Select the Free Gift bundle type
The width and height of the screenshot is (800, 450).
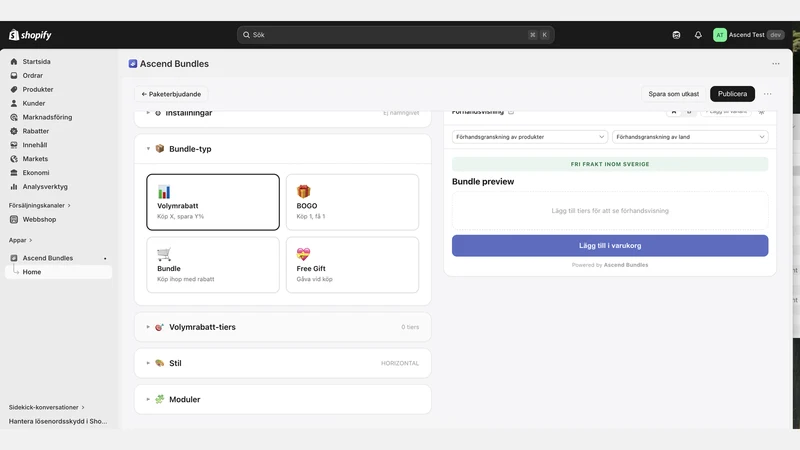point(353,265)
